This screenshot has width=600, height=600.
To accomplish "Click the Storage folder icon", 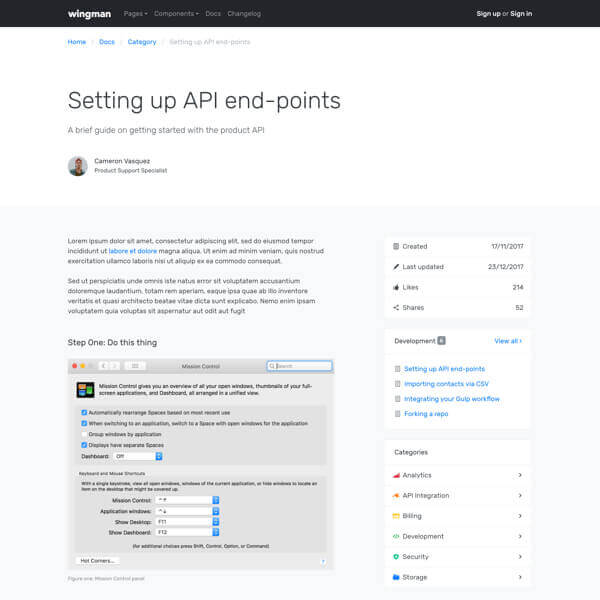I will (x=396, y=577).
